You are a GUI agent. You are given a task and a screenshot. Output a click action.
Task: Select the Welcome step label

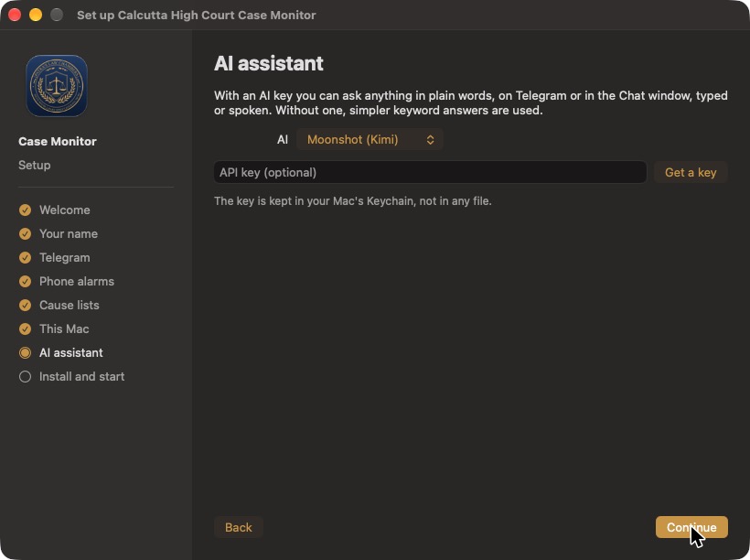pyautogui.click(x=65, y=210)
